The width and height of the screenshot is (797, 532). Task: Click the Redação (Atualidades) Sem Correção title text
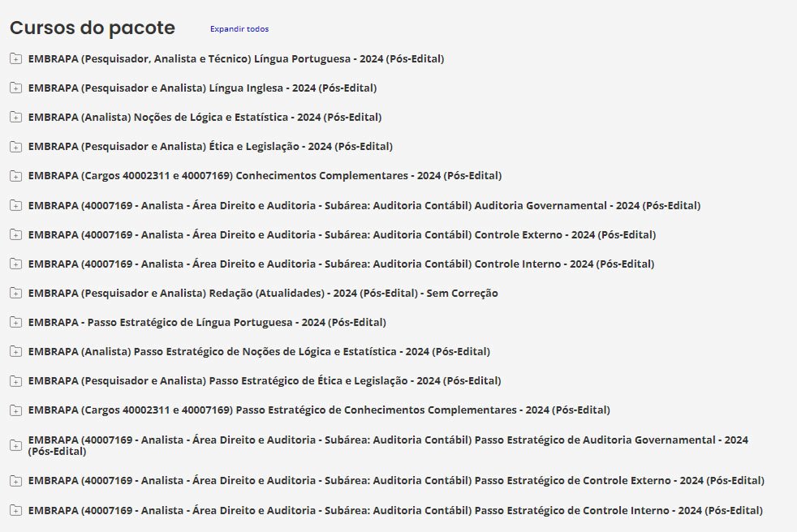point(263,293)
